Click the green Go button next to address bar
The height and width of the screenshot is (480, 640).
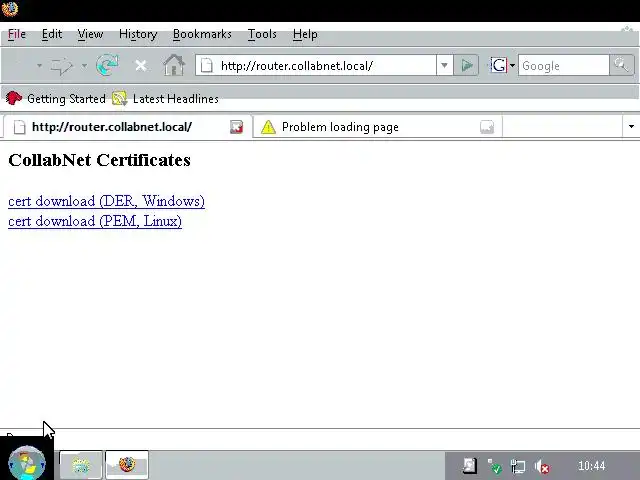point(466,65)
